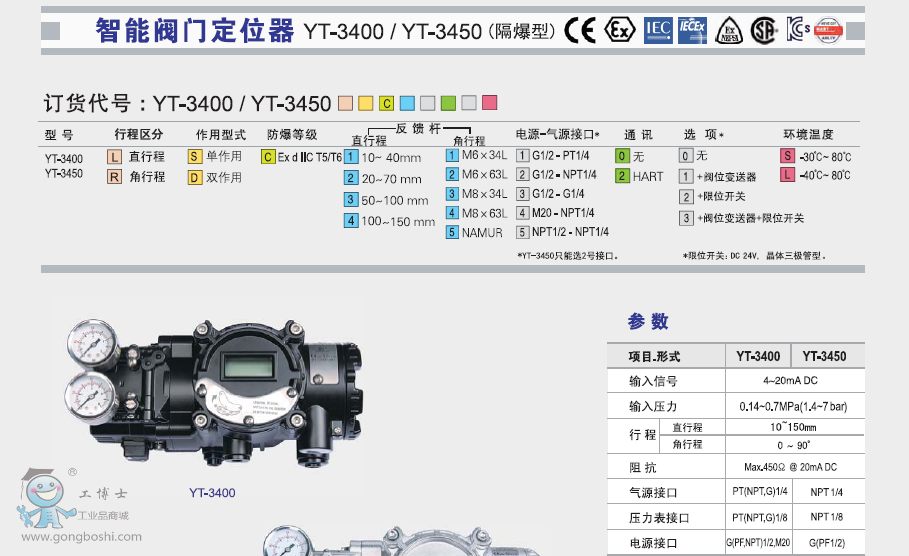Click the YT-3400 positioner product photo
Viewport: 909px width, 556px height.
click(x=213, y=393)
